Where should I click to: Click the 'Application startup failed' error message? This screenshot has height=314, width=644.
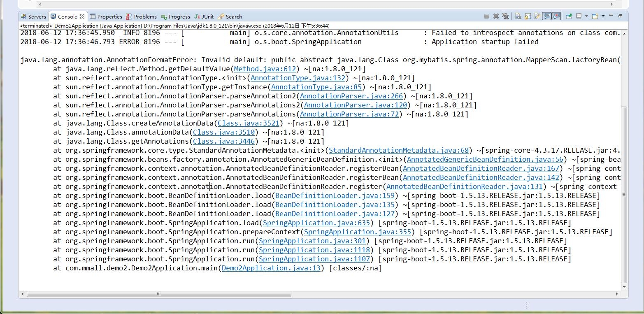point(485,42)
